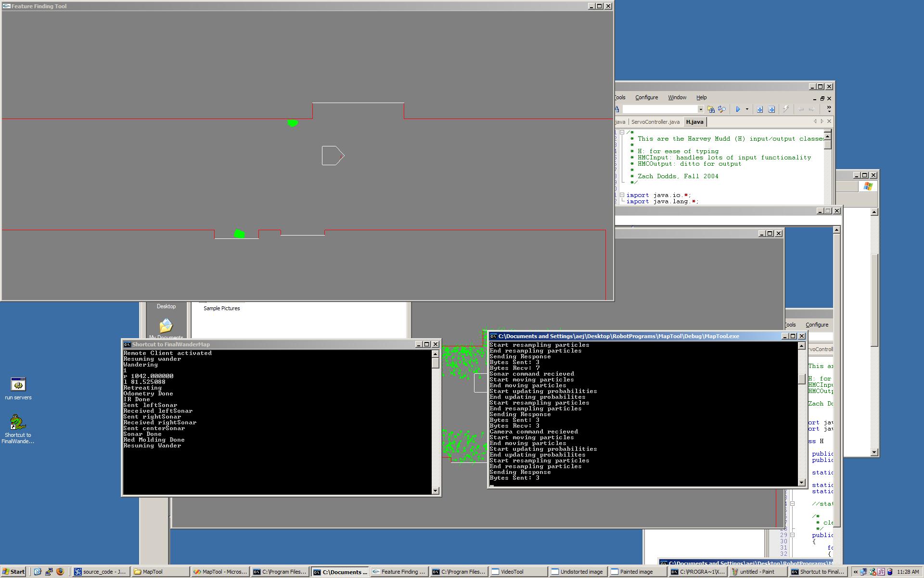Select the H.java tab
Viewport: 924px width, 578px height.
(694, 122)
